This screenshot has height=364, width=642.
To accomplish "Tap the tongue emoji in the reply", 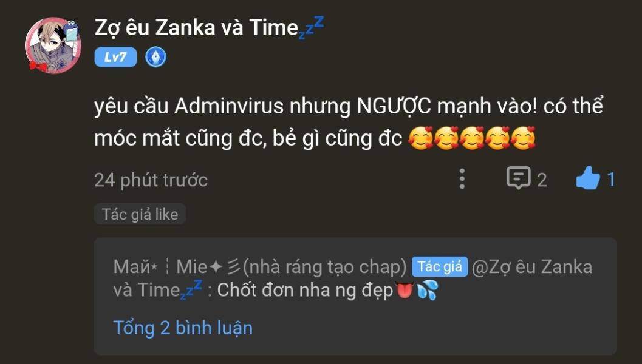I will 404,290.
